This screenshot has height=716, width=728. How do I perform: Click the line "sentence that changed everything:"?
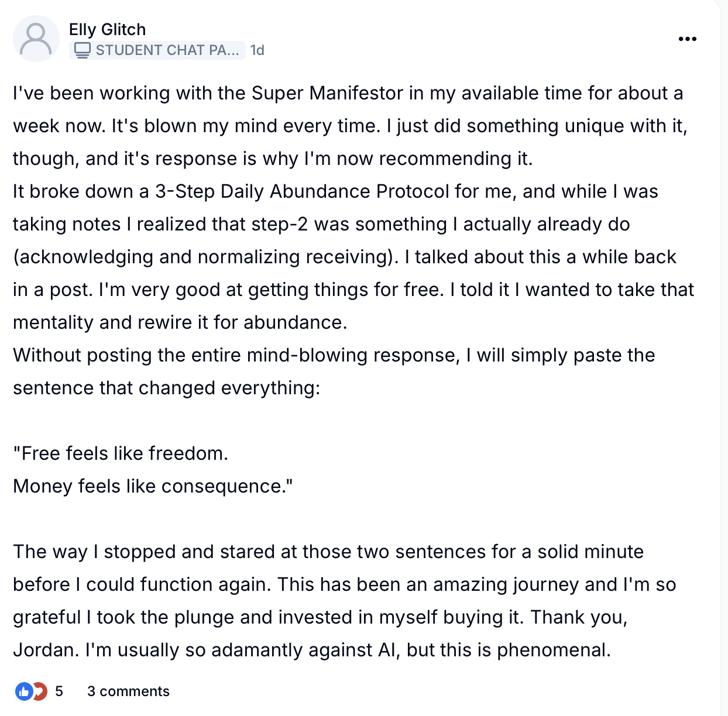(x=167, y=388)
